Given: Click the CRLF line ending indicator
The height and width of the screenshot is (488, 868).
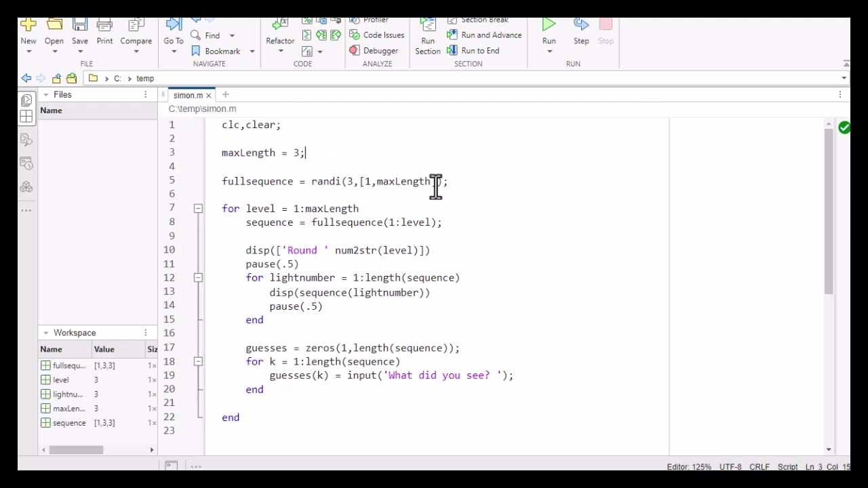Looking at the screenshot, I should click(x=759, y=467).
